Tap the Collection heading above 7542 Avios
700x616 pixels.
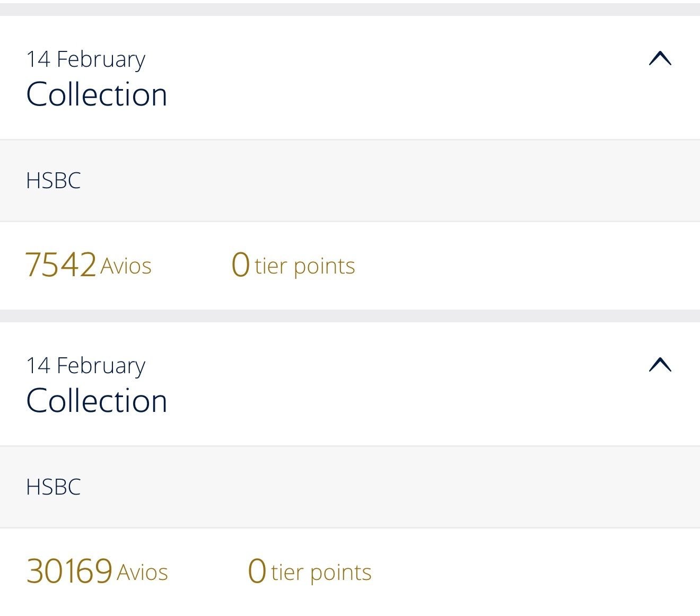coord(97,94)
